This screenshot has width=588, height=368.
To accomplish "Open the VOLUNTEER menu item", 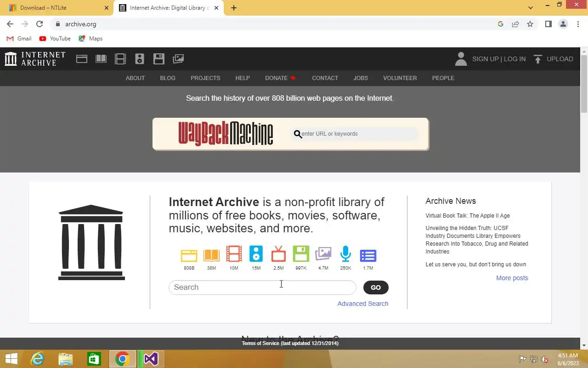I will (400, 78).
